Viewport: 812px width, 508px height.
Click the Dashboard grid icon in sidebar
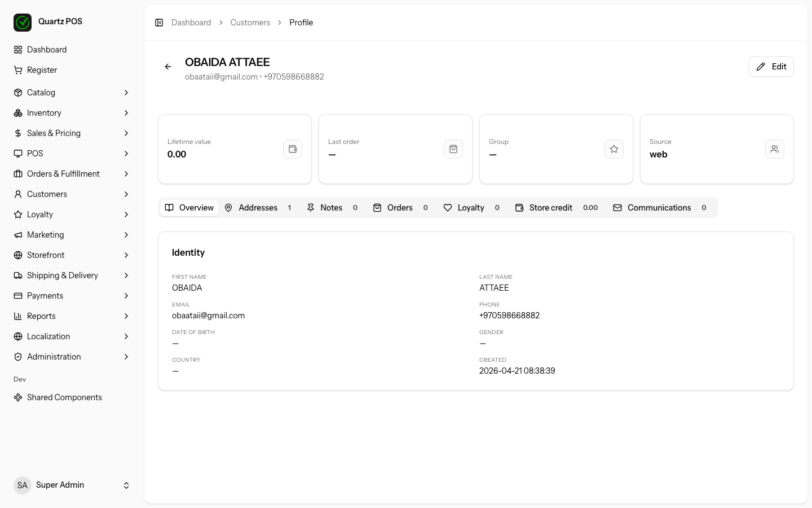[x=18, y=50]
